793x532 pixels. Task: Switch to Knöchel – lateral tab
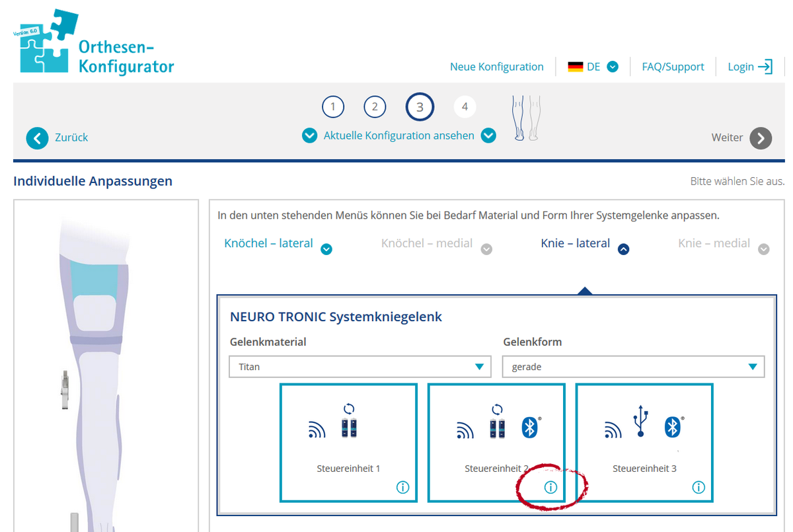pyautogui.click(x=268, y=243)
